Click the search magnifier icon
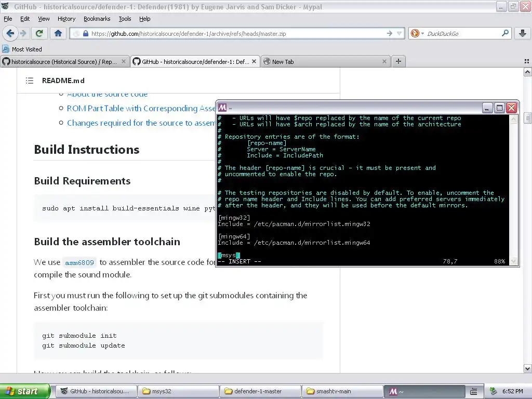Viewport: 532px width, 399px height. pyautogui.click(x=505, y=33)
